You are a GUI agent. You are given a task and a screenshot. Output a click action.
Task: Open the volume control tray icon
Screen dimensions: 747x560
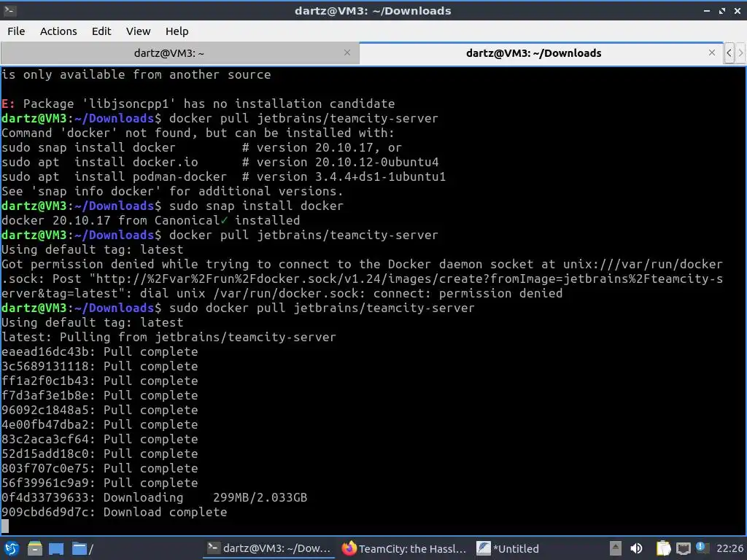pyautogui.click(x=636, y=548)
